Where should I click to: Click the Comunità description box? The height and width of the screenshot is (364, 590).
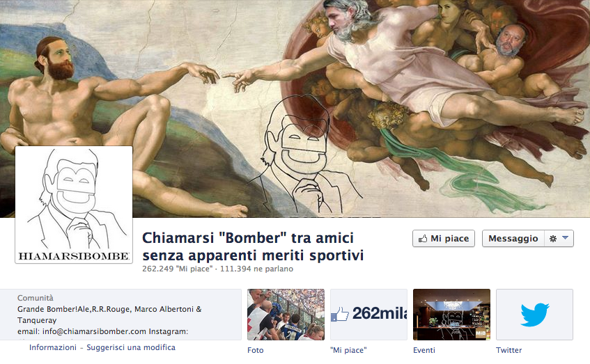tap(121, 315)
